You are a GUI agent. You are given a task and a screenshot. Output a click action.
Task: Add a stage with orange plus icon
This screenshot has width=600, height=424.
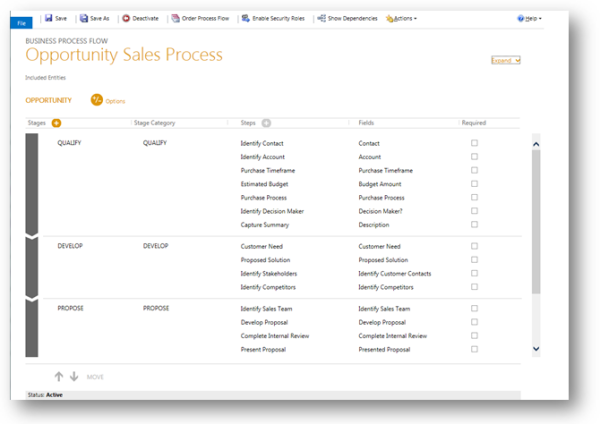click(56, 123)
